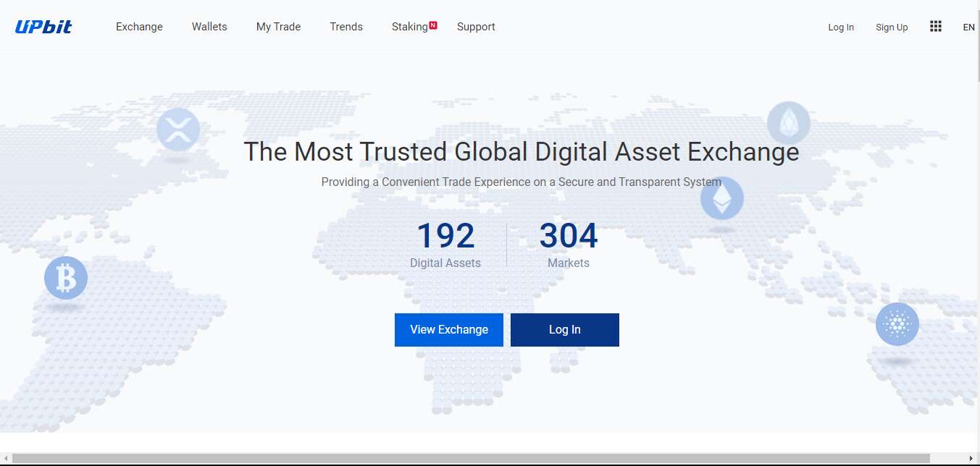Click the main headline text

click(x=522, y=152)
